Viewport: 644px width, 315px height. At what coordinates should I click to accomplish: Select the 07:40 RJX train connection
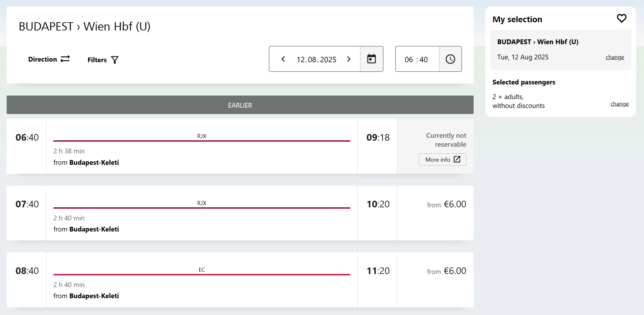tap(202, 213)
